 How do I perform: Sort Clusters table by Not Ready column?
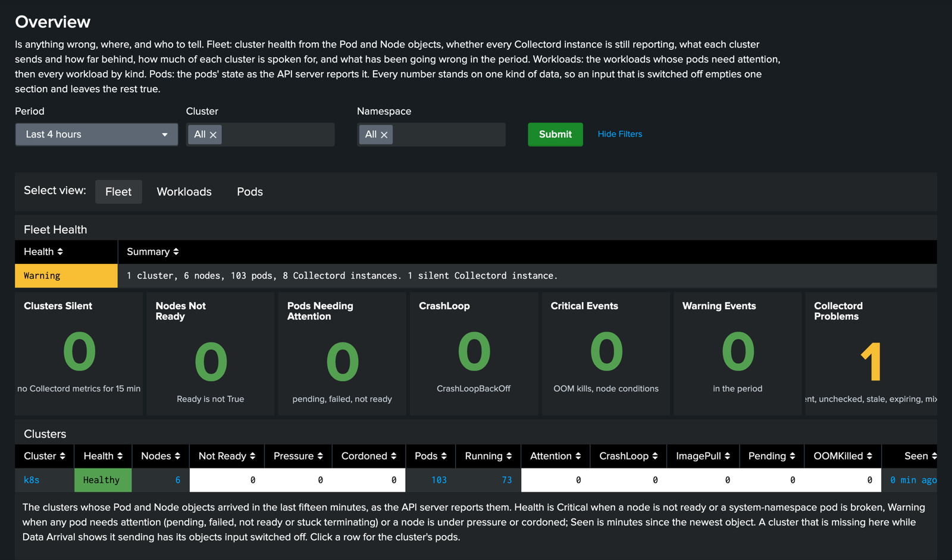(227, 456)
